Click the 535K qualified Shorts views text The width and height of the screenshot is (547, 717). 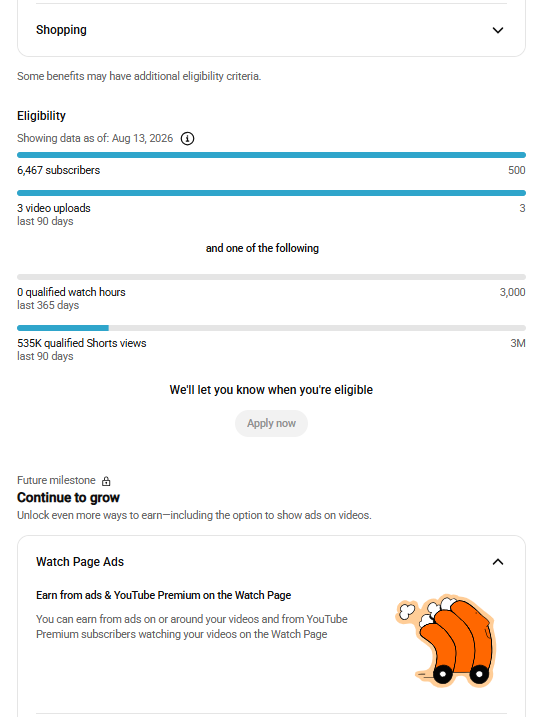point(82,343)
